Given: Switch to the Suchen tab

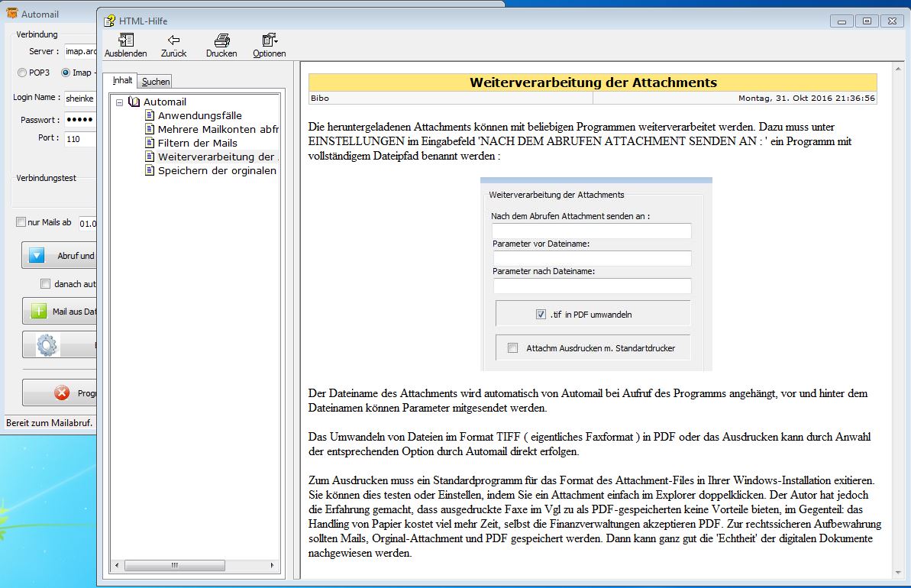Looking at the screenshot, I should click(156, 81).
